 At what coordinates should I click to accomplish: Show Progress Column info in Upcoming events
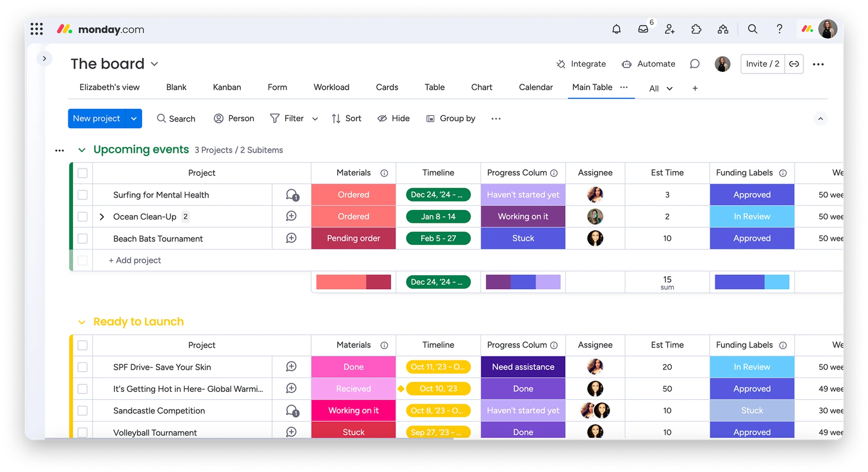[554, 173]
